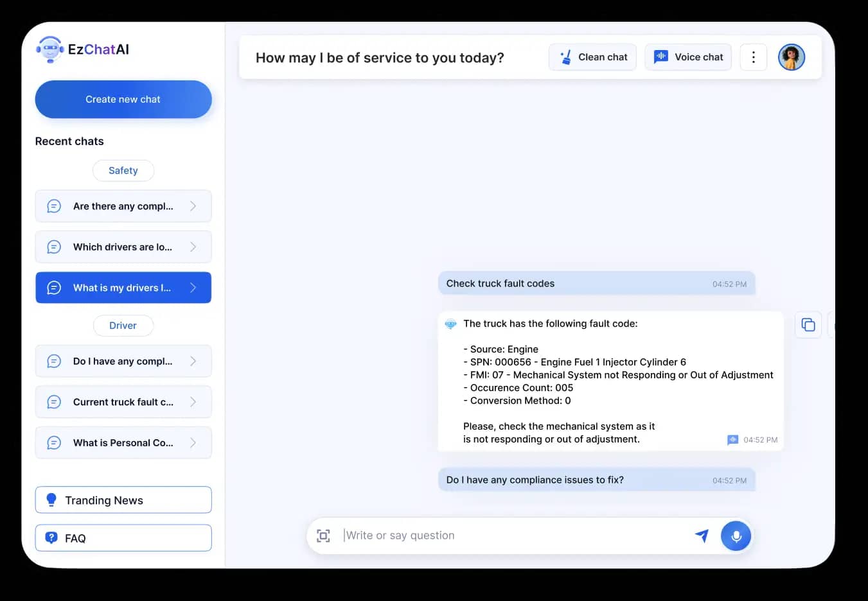This screenshot has width=868, height=601.
Task: Expand the 'Are there any compl...' chat chevron
Action: pos(193,206)
